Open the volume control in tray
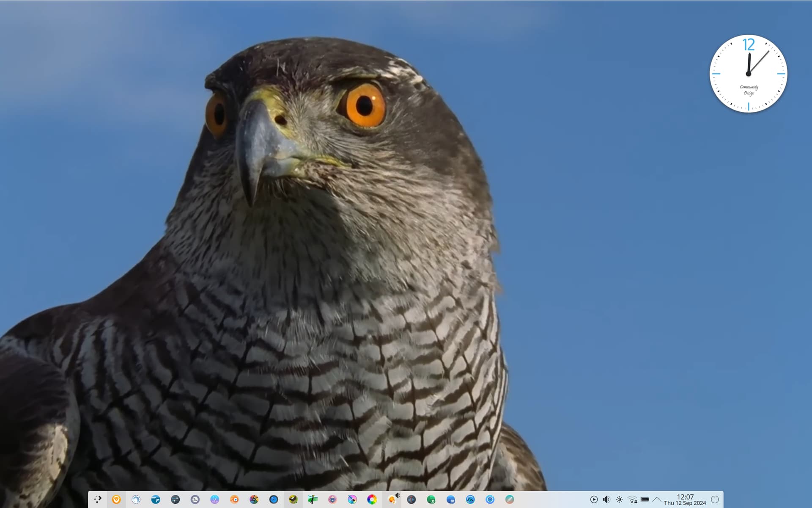This screenshot has height=508, width=812. click(606, 500)
